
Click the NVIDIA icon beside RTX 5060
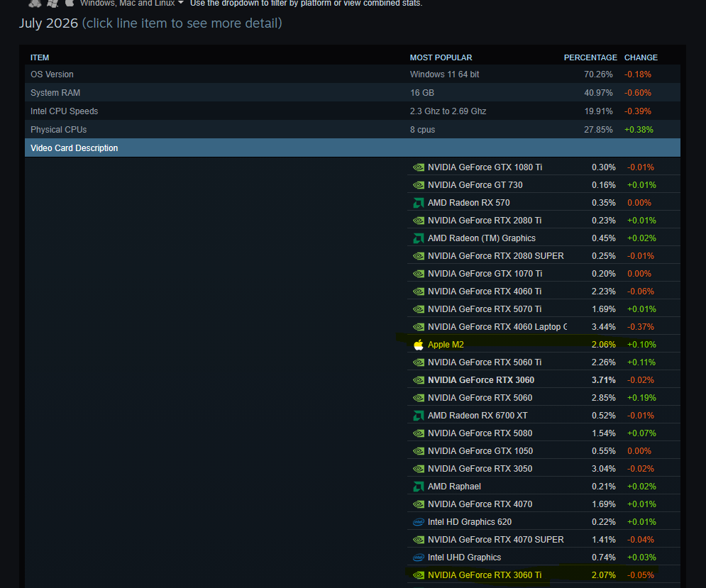pos(419,398)
